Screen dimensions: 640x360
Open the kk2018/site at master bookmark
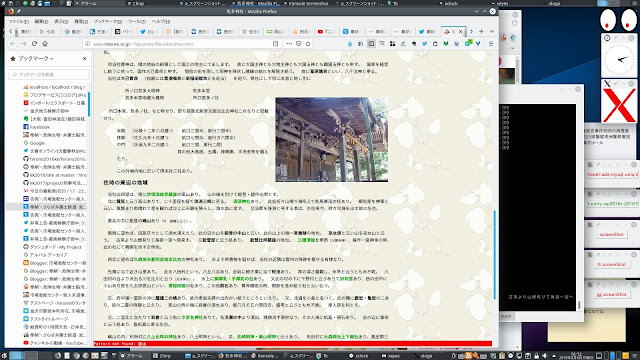coord(55,175)
